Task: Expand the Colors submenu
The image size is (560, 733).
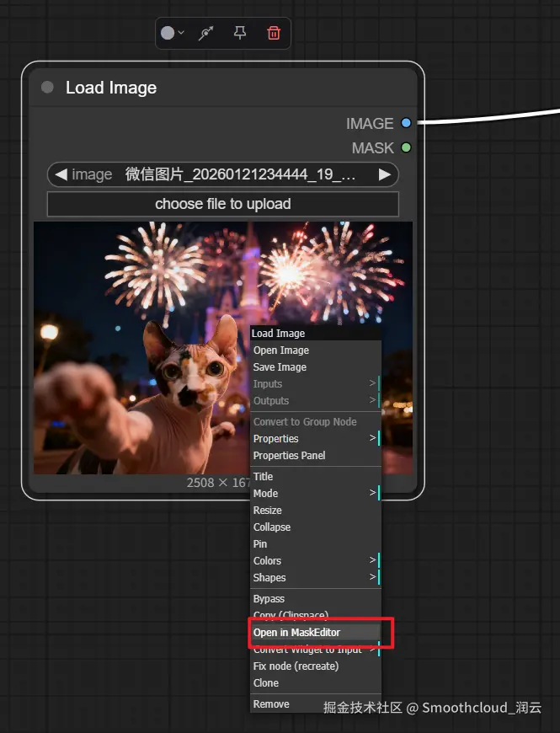Action: [x=316, y=560]
